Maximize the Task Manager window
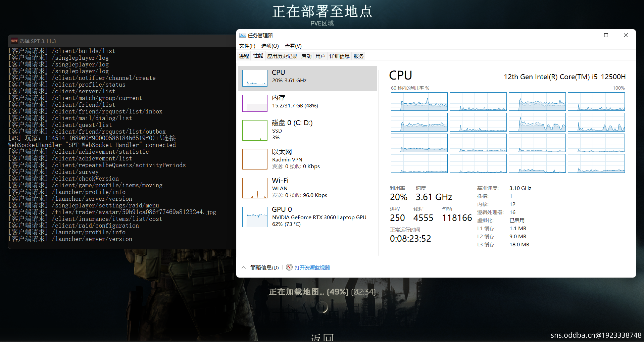The height and width of the screenshot is (342, 644). (x=606, y=35)
